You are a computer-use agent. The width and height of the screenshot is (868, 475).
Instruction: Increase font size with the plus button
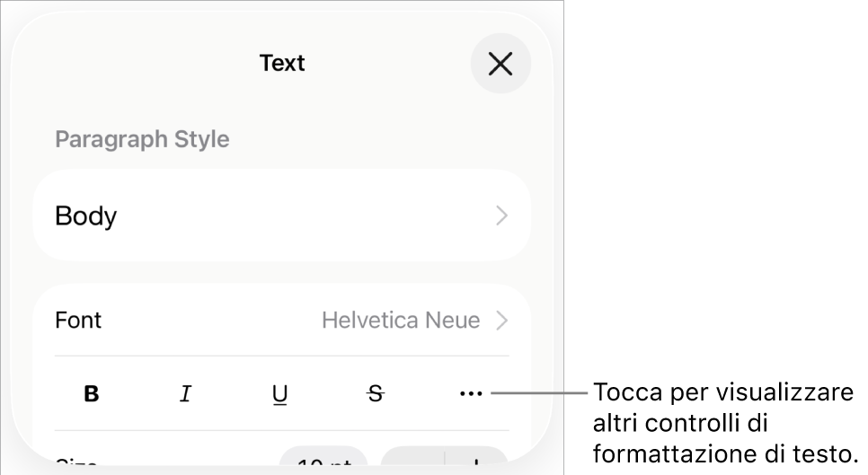click(x=476, y=462)
